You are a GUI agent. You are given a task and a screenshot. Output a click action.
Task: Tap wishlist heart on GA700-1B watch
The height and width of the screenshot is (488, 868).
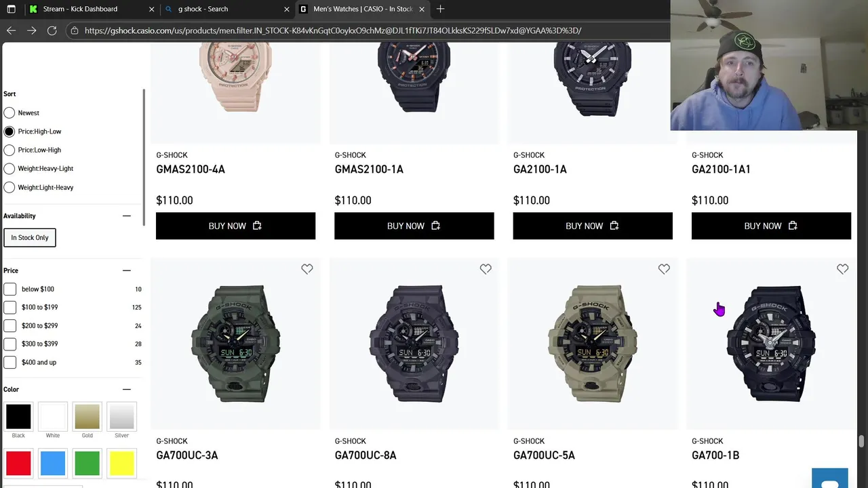842,269
